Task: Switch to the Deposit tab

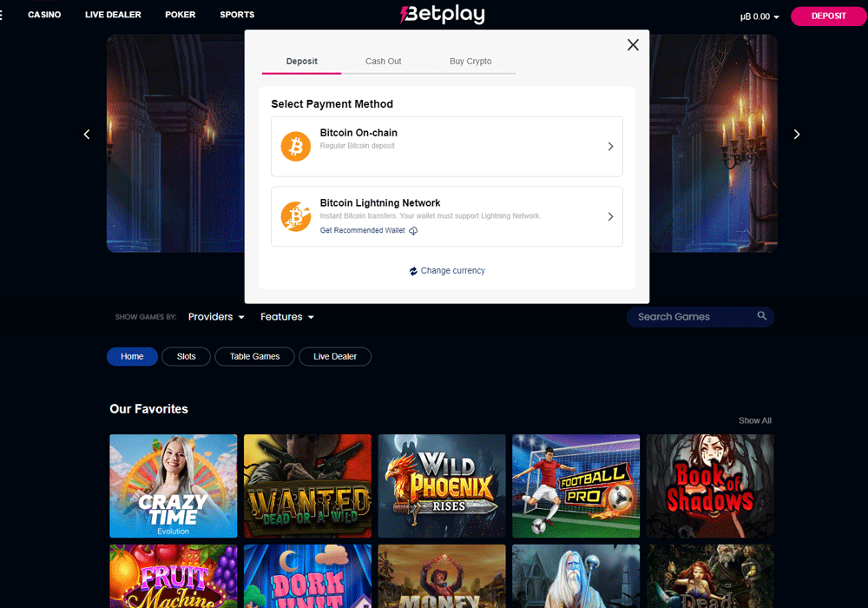Action: pos(302,62)
